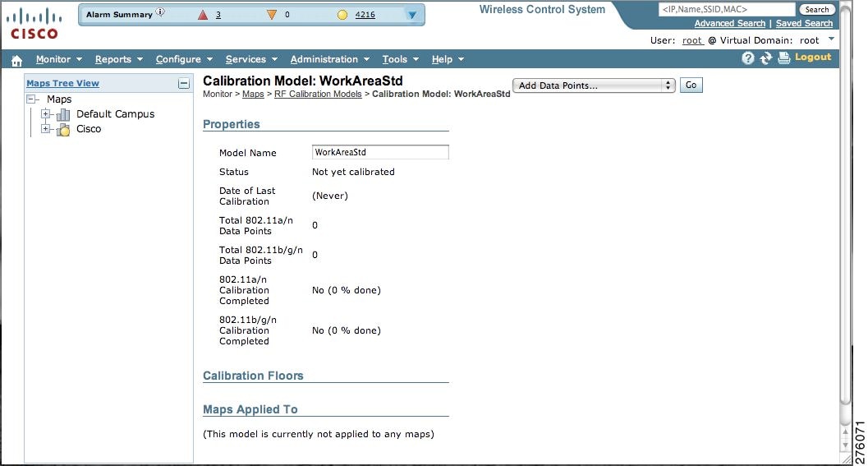Select the Cisco tree item
The image size is (868, 466).
coord(89,129)
